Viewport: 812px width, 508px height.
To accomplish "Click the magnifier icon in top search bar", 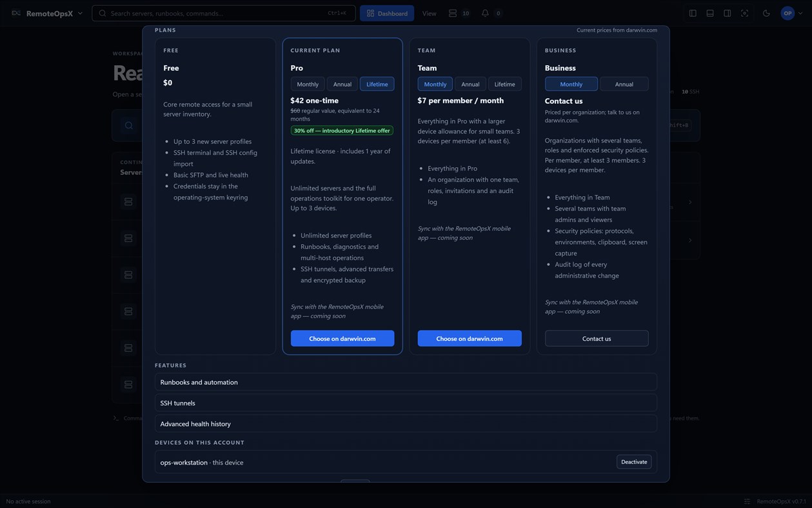I will [x=103, y=13].
